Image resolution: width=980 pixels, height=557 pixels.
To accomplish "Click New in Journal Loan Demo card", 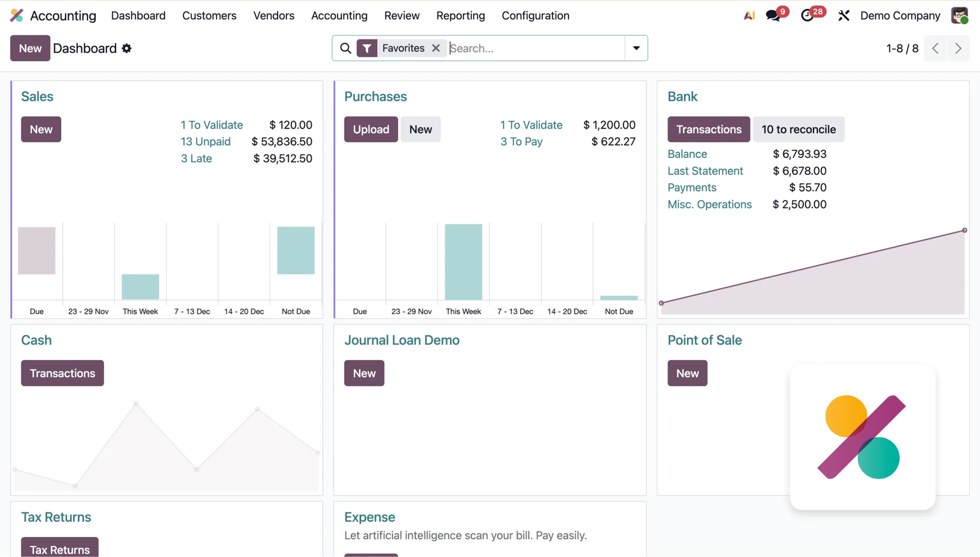I will (364, 373).
